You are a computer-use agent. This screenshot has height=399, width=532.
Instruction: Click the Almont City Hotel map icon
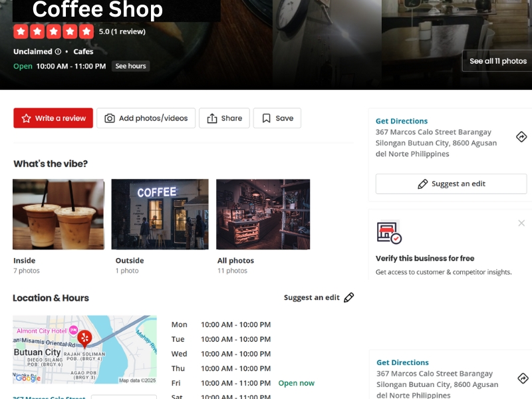(x=73, y=330)
